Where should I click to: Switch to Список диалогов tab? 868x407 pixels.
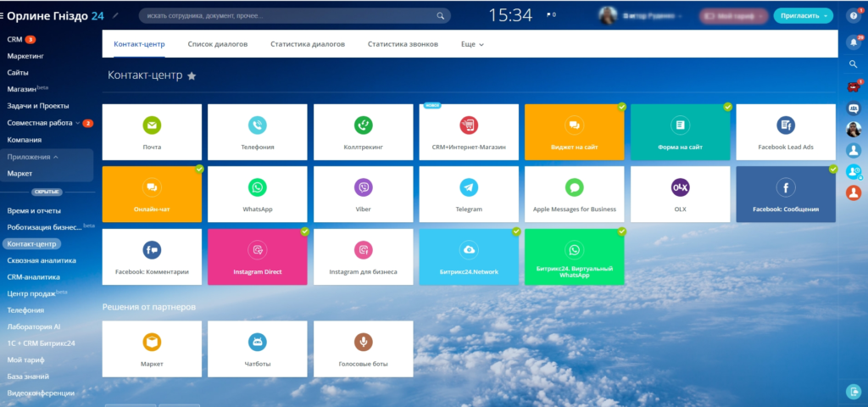(218, 44)
